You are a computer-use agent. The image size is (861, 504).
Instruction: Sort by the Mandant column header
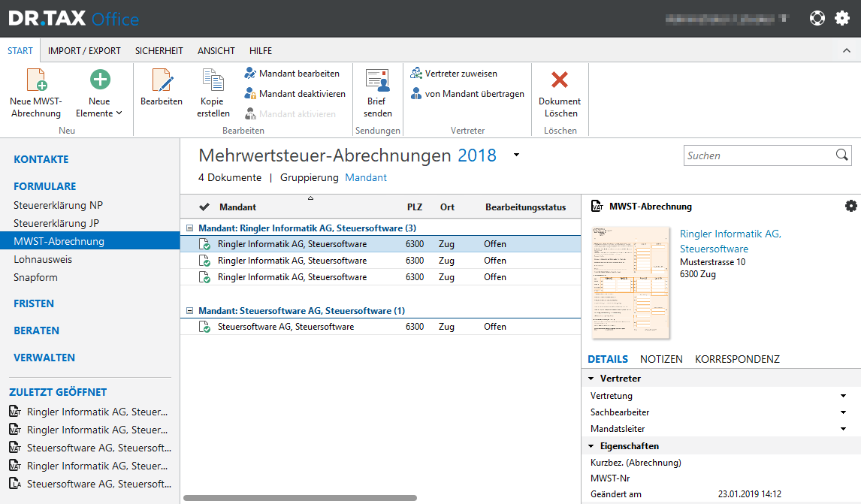point(237,207)
